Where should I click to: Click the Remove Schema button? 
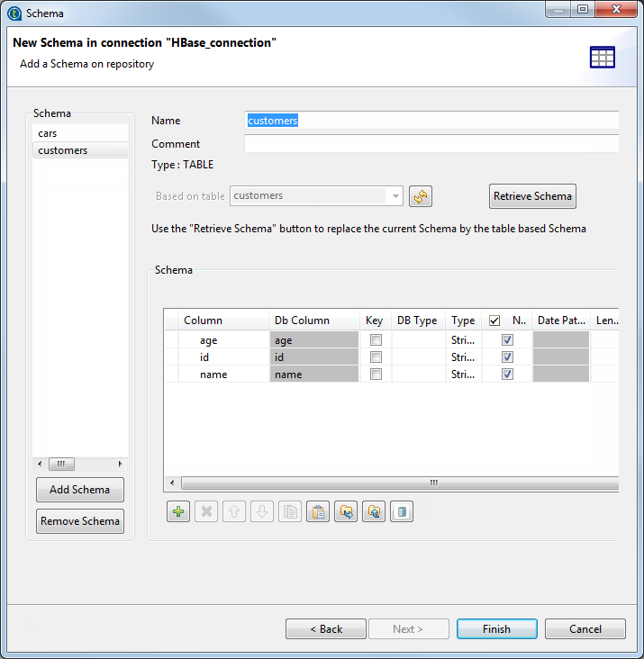(x=80, y=521)
